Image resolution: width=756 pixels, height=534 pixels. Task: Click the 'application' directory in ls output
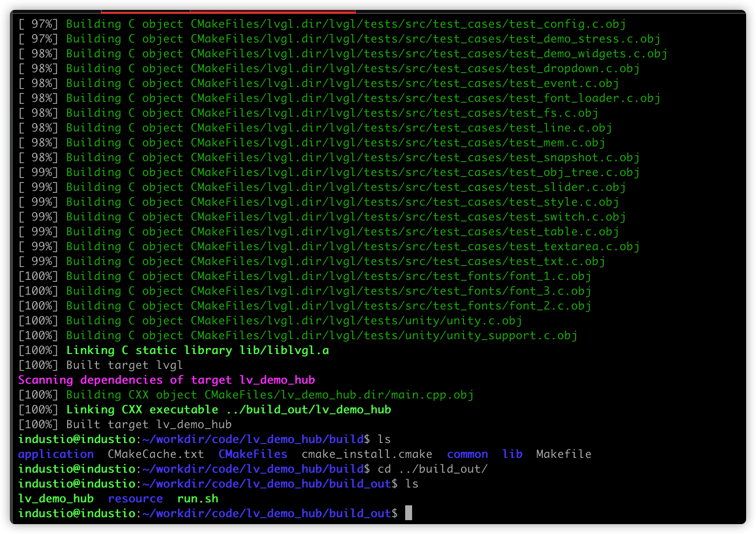(56, 454)
